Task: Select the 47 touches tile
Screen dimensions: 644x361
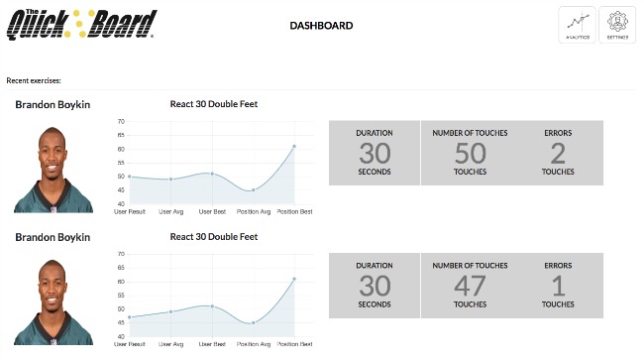Action: tap(470, 286)
